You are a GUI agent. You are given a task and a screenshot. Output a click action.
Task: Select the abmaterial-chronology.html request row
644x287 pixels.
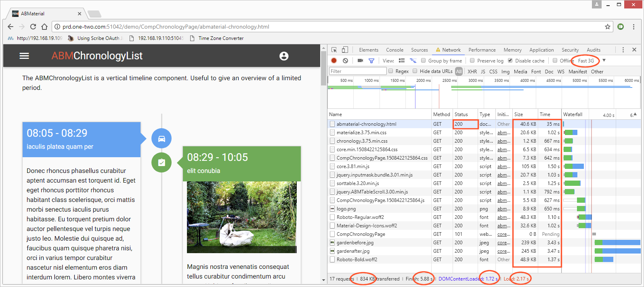tap(484, 124)
